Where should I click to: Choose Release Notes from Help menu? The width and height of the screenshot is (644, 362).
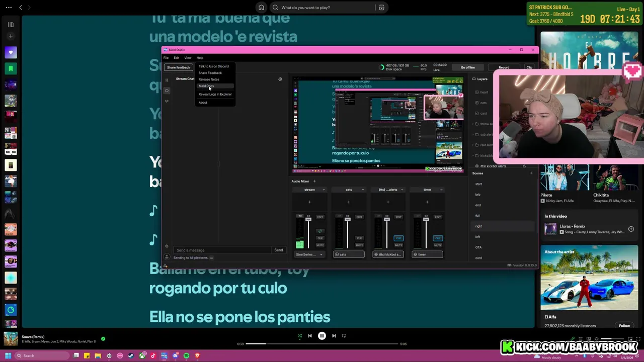coord(209,79)
